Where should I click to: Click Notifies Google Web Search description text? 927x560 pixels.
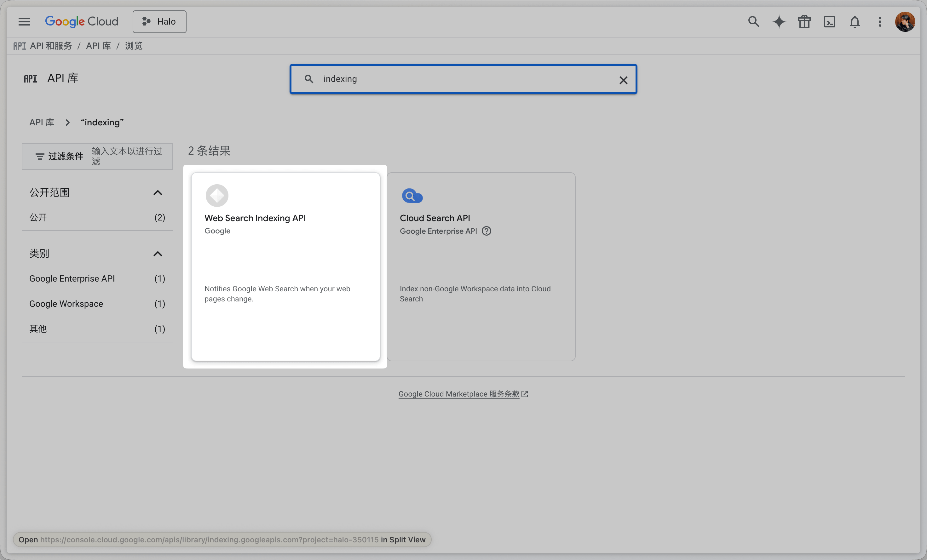pos(277,294)
